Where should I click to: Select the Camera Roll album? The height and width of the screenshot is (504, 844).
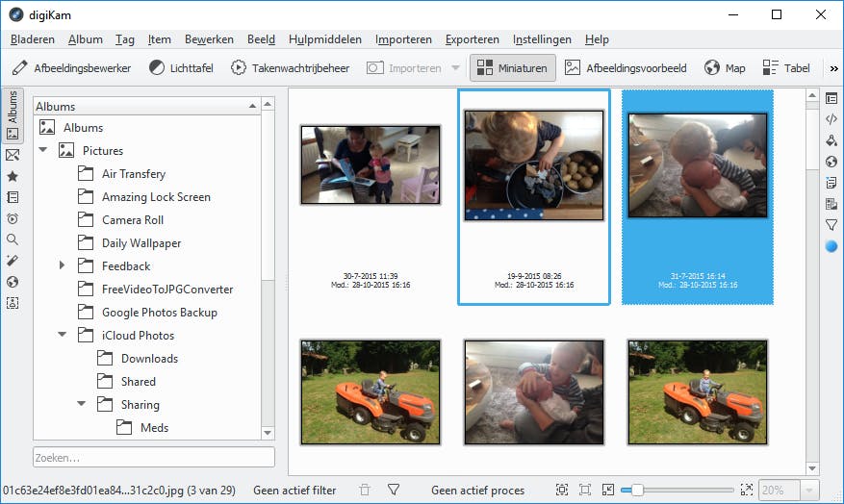(133, 220)
